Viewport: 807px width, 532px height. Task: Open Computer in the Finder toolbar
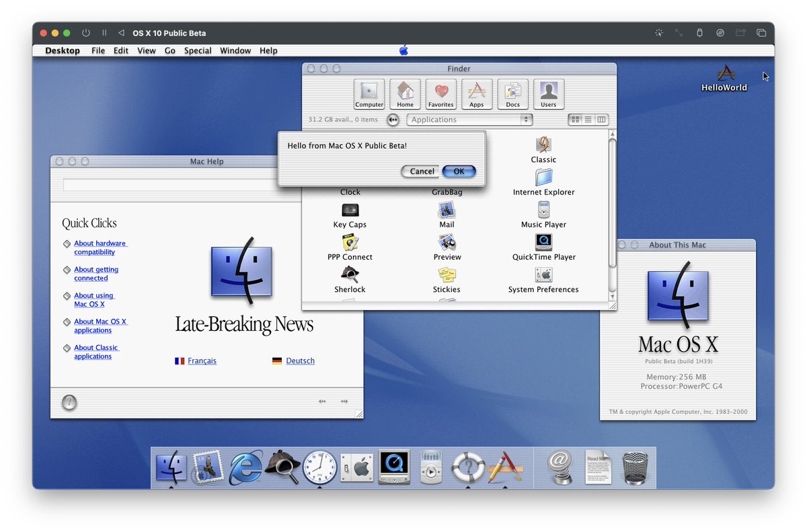(369, 93)
